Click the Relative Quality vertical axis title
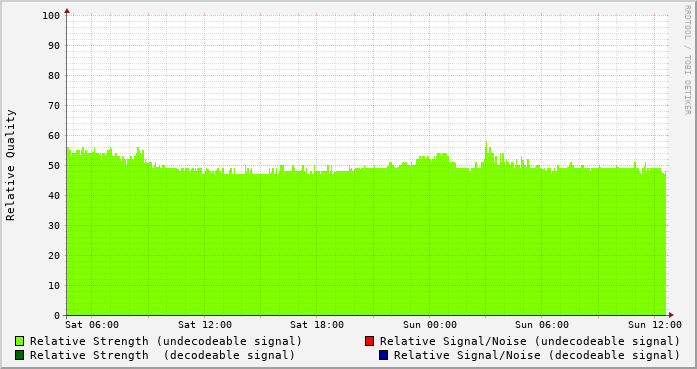The height and width of the screenshot is (369, 697). [10, 165]
